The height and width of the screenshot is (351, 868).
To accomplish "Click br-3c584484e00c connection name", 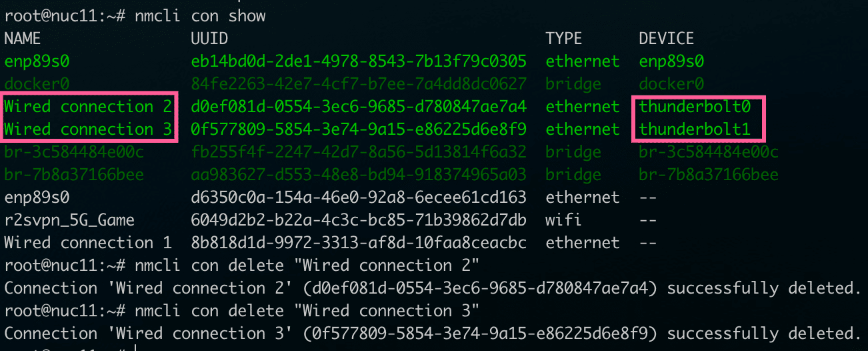I will [x=74, y=152].
